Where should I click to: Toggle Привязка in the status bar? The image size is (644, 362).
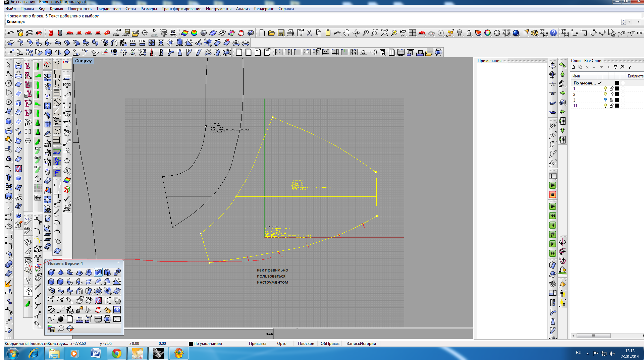[x=257, y=344]
